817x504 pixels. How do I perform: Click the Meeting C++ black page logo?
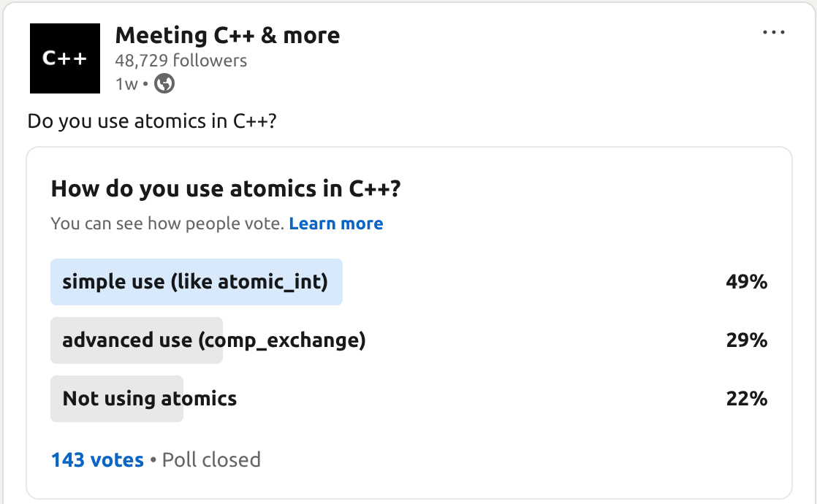(64, 58)
